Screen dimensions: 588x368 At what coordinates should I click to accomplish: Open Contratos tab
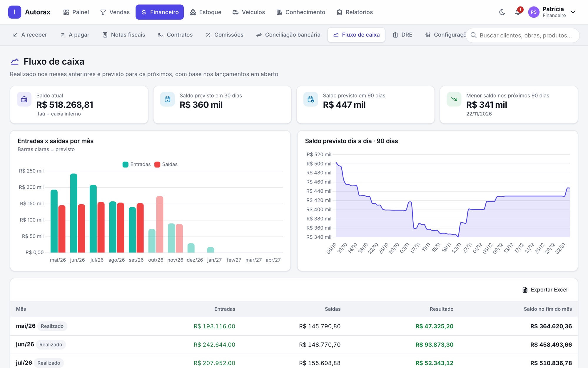click(x=175, y=35)
